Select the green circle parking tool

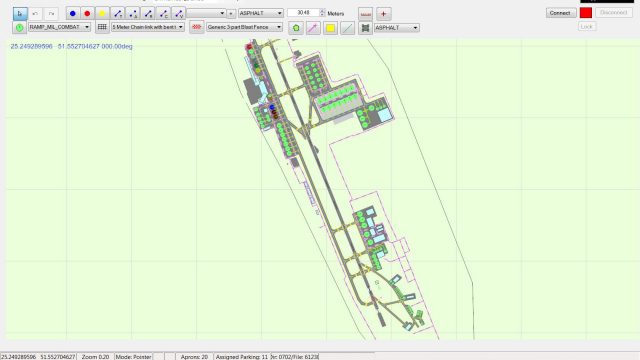19,27
